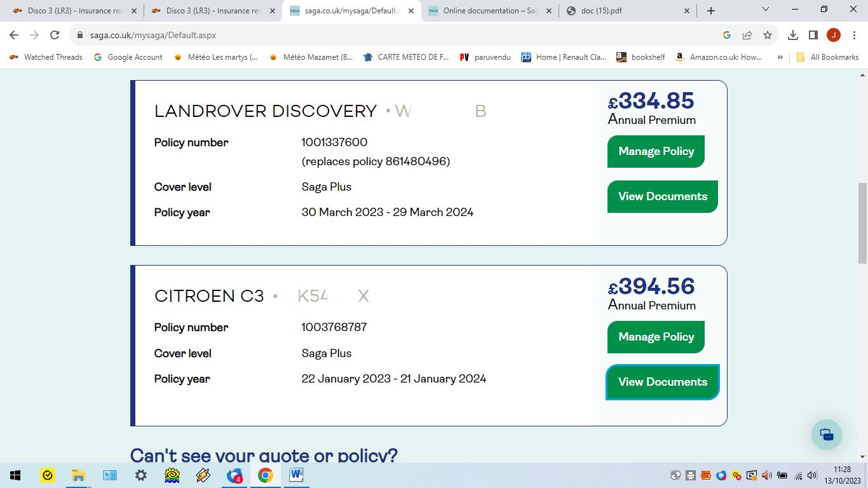This screenshot has height=488, width=868.
Task: Manage Policy for Landrover Discovery
Action: (656, 151)
